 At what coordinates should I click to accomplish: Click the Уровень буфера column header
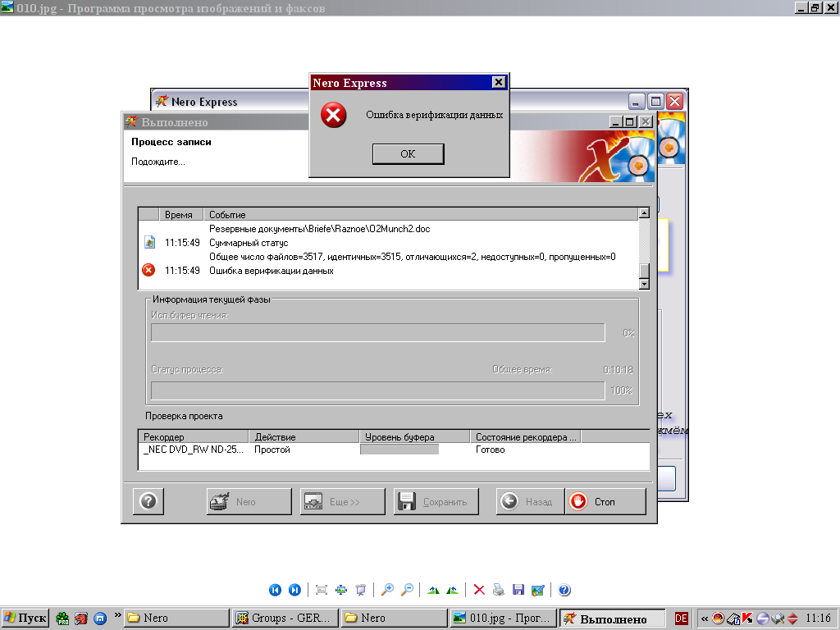click(414, 436)
